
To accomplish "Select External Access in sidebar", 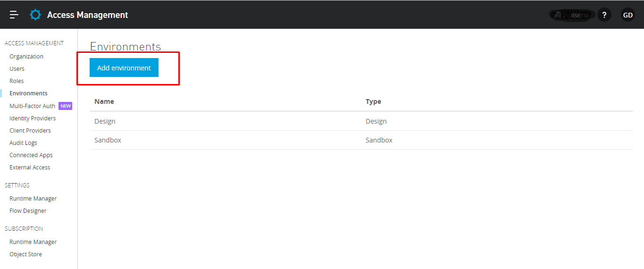I will pos(30,167).
